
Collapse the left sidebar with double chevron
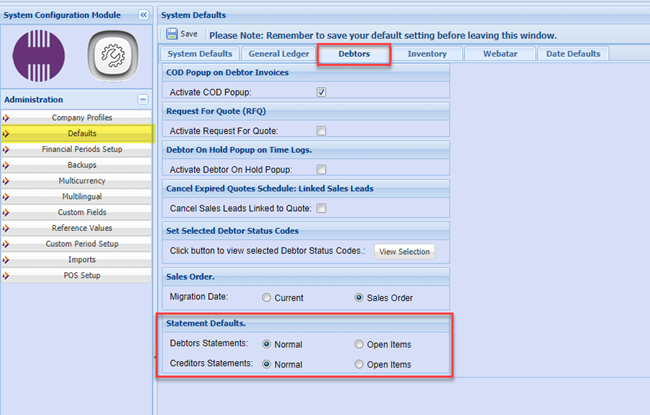point(143,15)
